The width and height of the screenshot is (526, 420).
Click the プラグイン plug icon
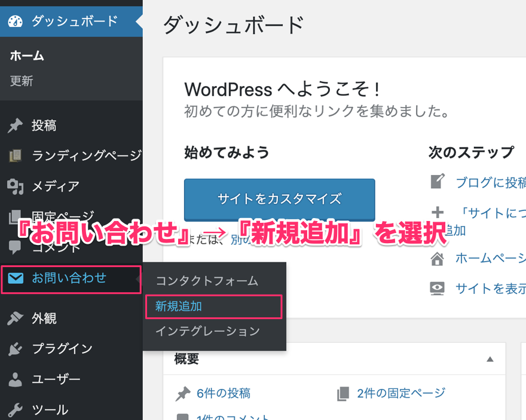tap(16, 349)
